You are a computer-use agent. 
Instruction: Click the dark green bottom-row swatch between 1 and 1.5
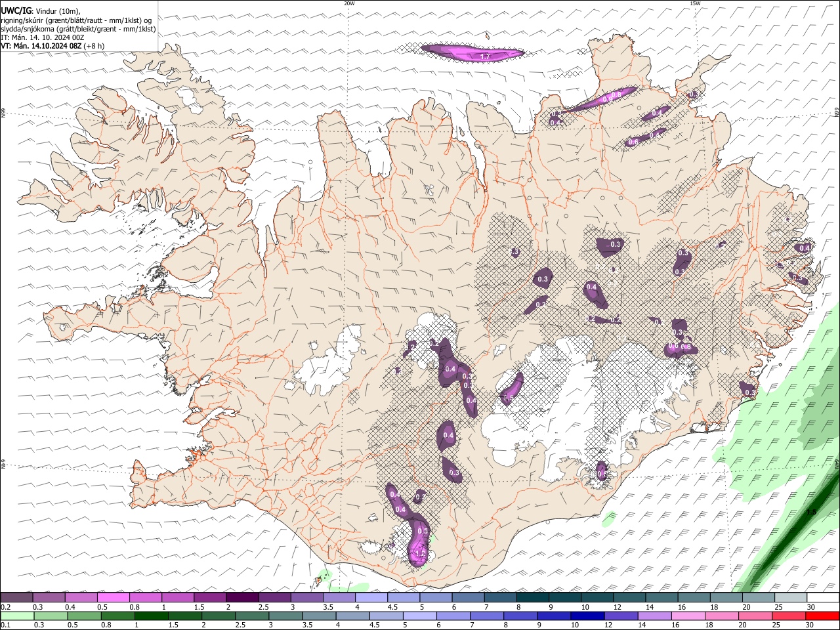(152, 616)
